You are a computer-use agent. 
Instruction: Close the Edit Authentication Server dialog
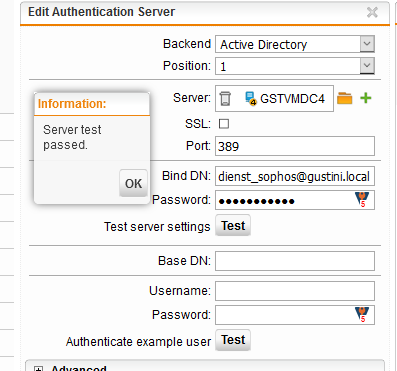(x=372, y=12)
